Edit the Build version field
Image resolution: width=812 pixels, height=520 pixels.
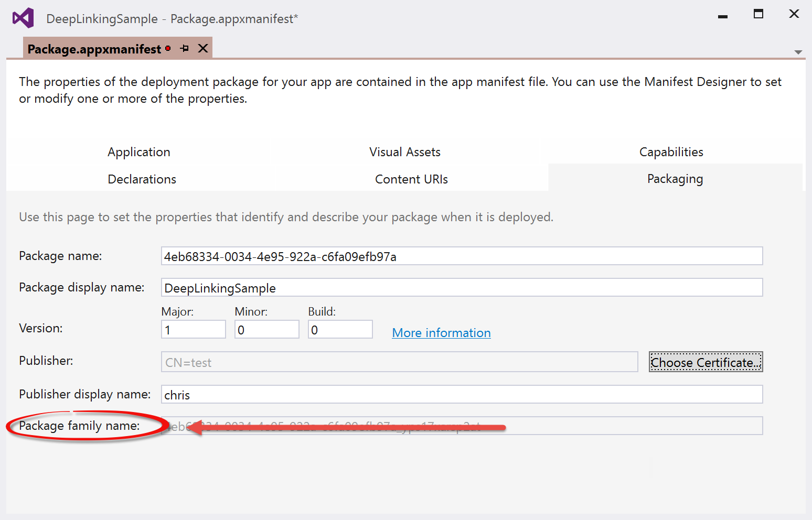coord(340,330)
